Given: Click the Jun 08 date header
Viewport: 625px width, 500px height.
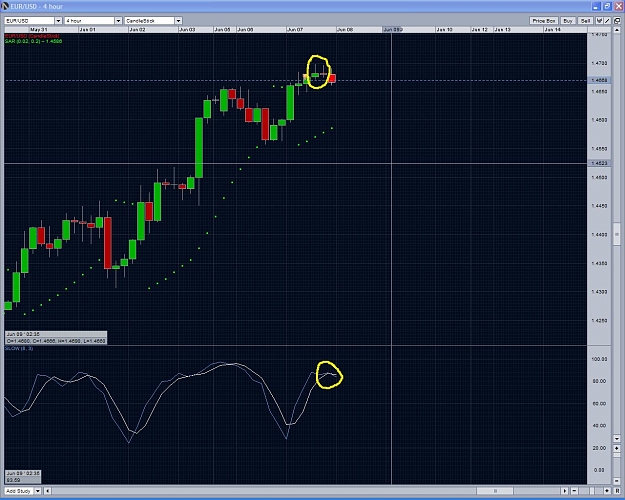Looking at the screenshot, I should pos(345,30).
